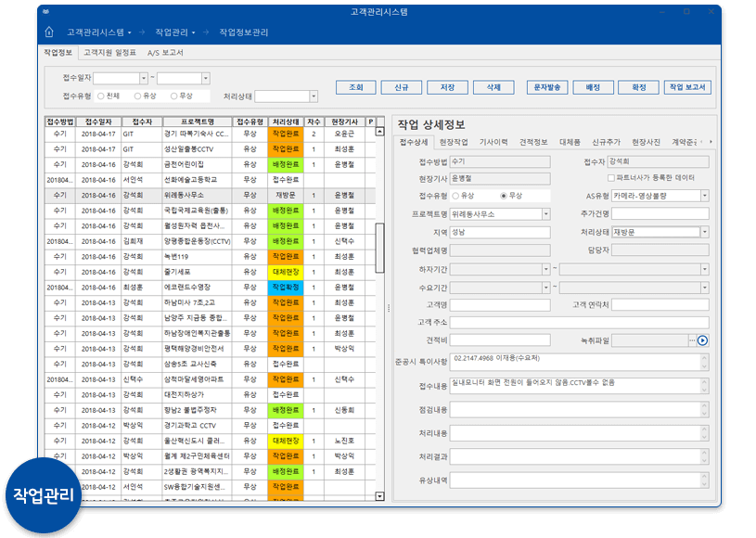Select the 에코랜드수영장 project row
The image size is (756, 538).
coord(211,288)
